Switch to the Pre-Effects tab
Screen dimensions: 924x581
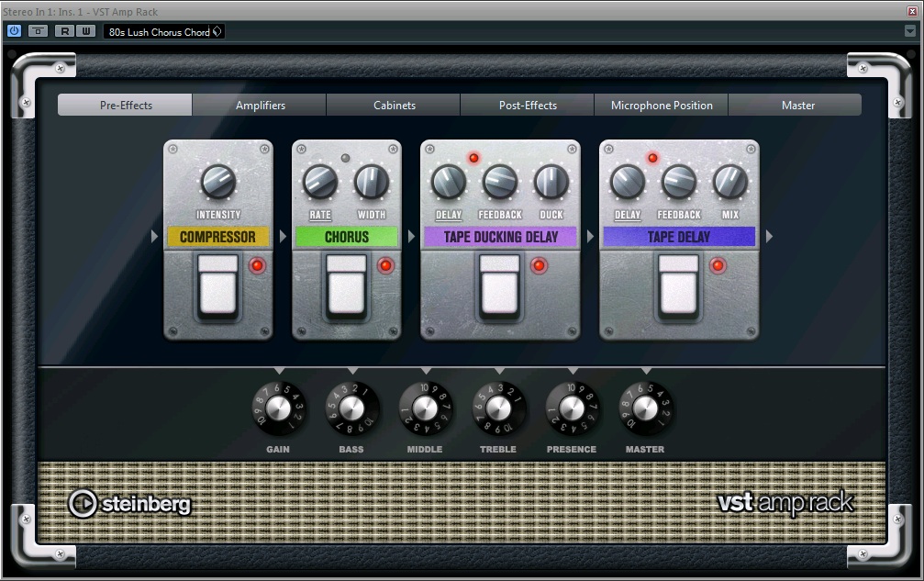pos(125,105)
